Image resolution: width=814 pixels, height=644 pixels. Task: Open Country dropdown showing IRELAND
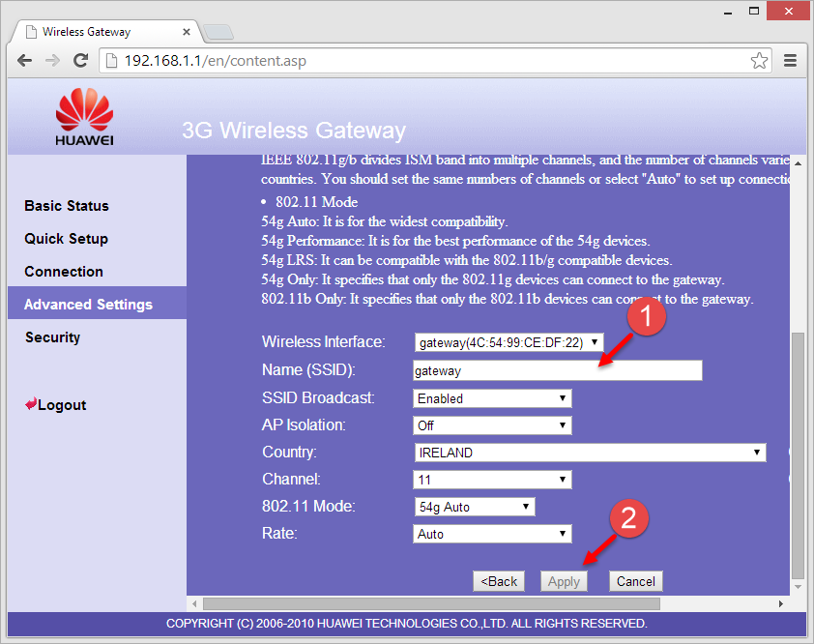tap(591, 453)
